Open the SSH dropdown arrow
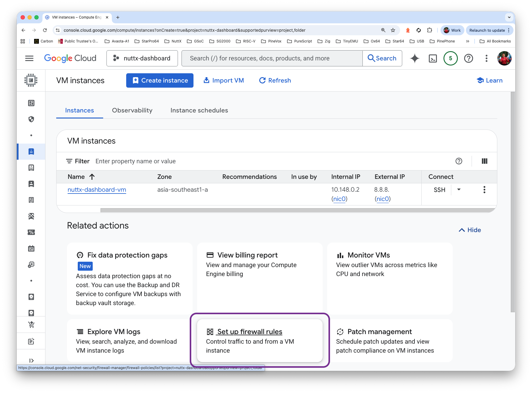This screenshot has height=393, width=532. (x=458, y=190)
